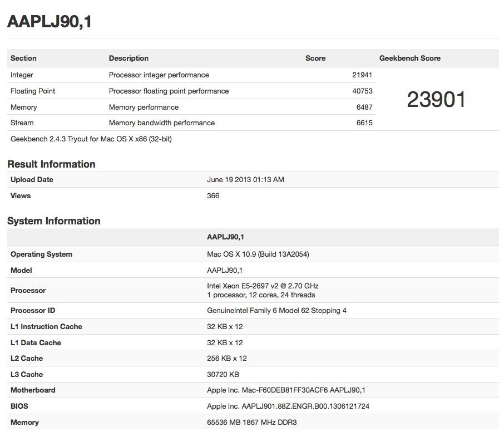504x436 pixels.
Task: Click the large AAPLJ90,1 page title
Action: 49,22
